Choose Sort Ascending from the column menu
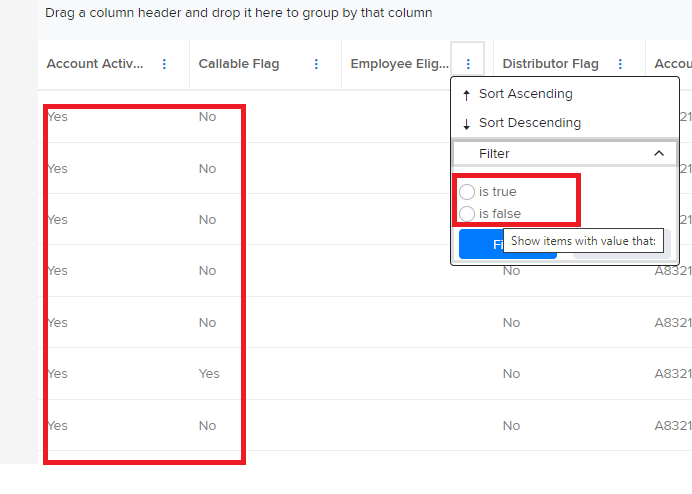Viewport: 692px width, 494px height. pyautogui.click(x=525, y=94)
